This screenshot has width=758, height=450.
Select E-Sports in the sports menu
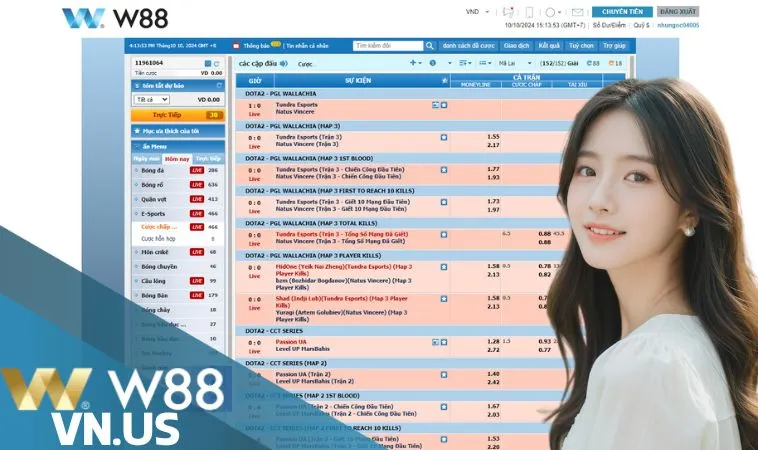pos(154,213)
